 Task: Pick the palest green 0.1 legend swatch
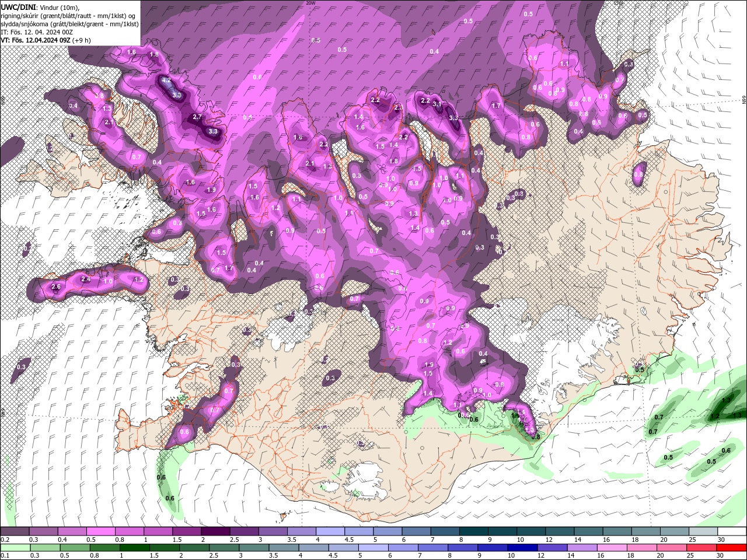pos(15,548)
